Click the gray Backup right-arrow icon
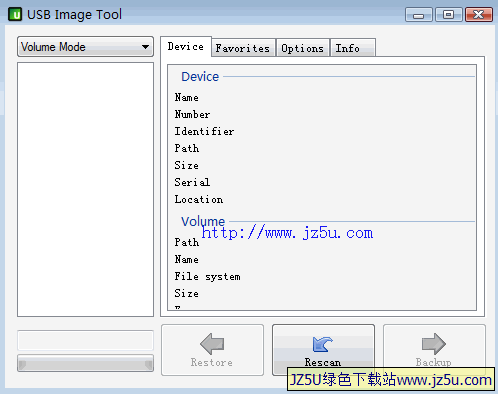Screen dimensions: 498x394 (x=434, y=344)
